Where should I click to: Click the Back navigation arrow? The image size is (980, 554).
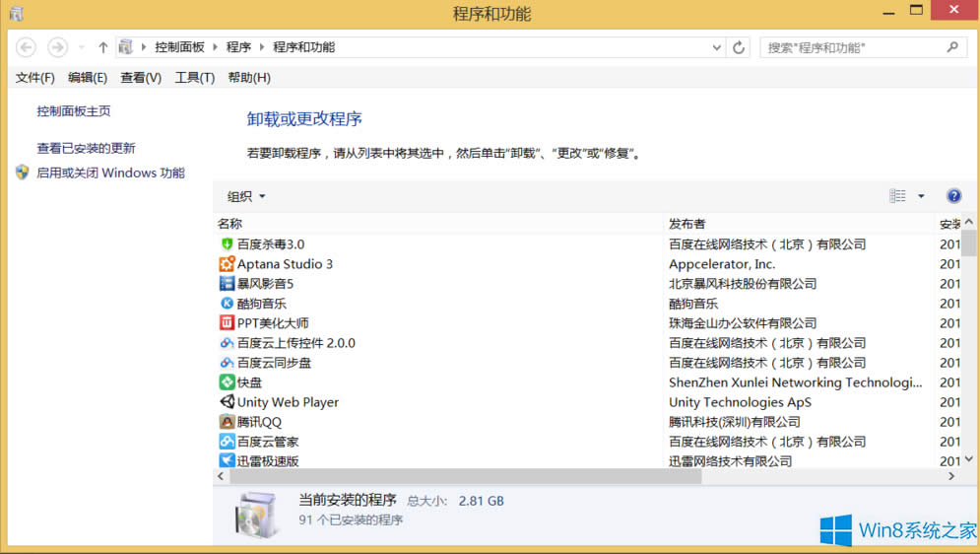26,47
